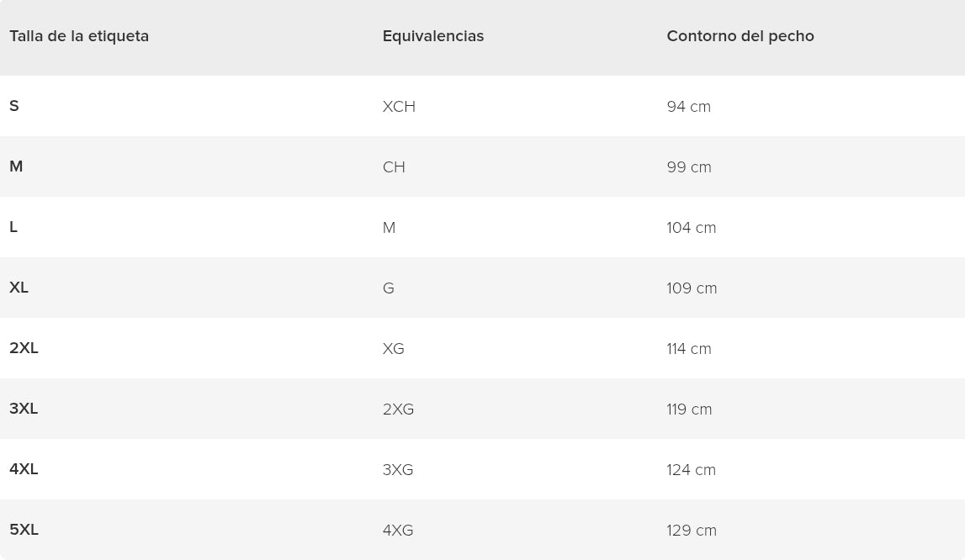Image resolution: width=965 pixels, height=560 pixels.
Task: Select the 104 cm chest measurement
Action: tap(692, 228)
